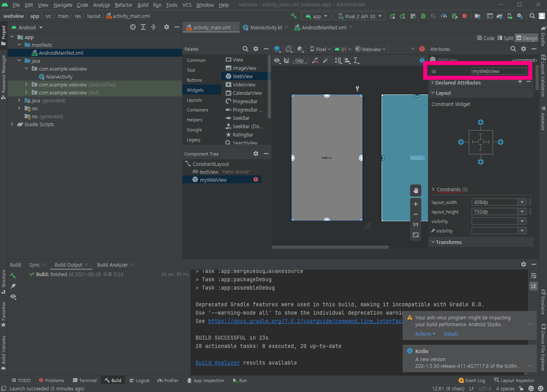
Task: Zoom out with the minus canvas button
Action: tap(416, 214)
